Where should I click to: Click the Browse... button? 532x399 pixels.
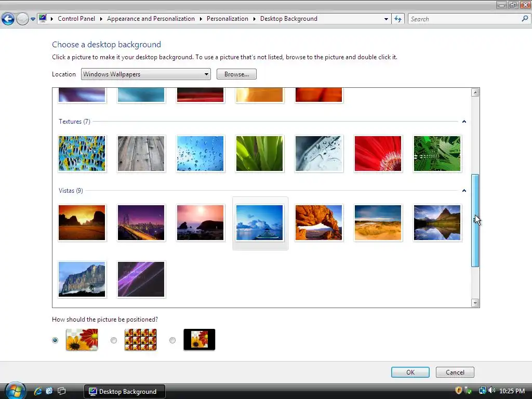(x=236, y=74)
